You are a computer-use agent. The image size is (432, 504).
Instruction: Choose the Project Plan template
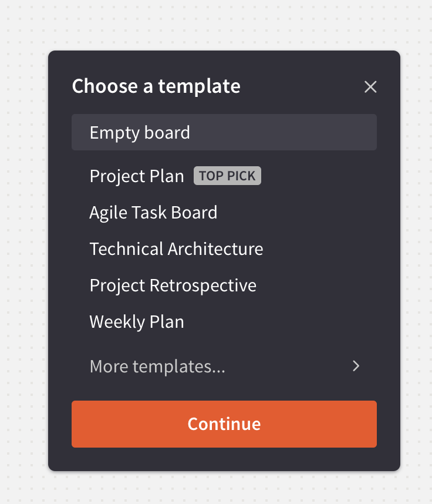coord(137,176)
